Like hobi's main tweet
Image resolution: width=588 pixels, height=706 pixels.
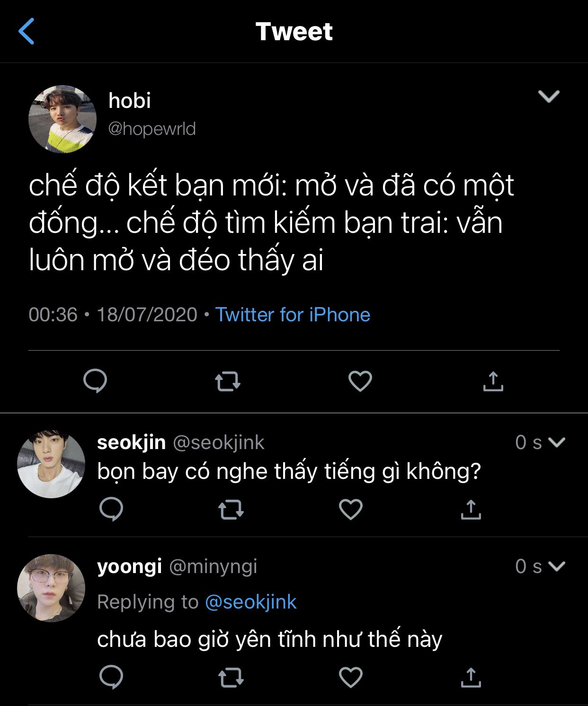(x=360, y=381)
